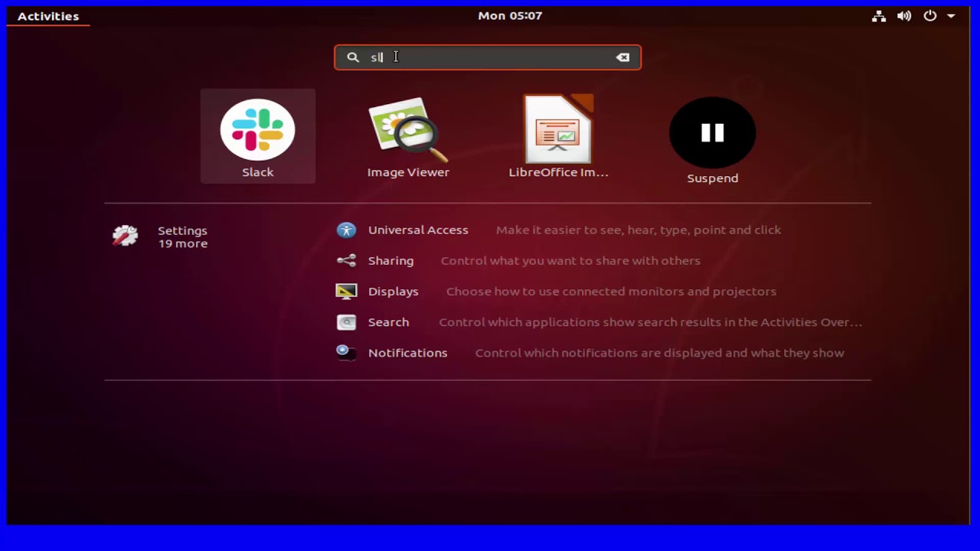Select the Sharing result label
This screenshot has width=980, height=551.
(x=390, y=260)
